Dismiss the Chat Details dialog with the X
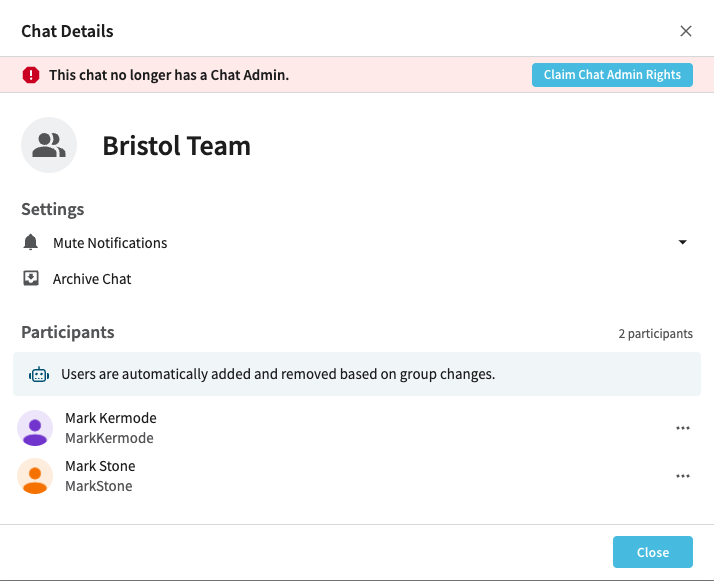714x581 pixels. 686,31
